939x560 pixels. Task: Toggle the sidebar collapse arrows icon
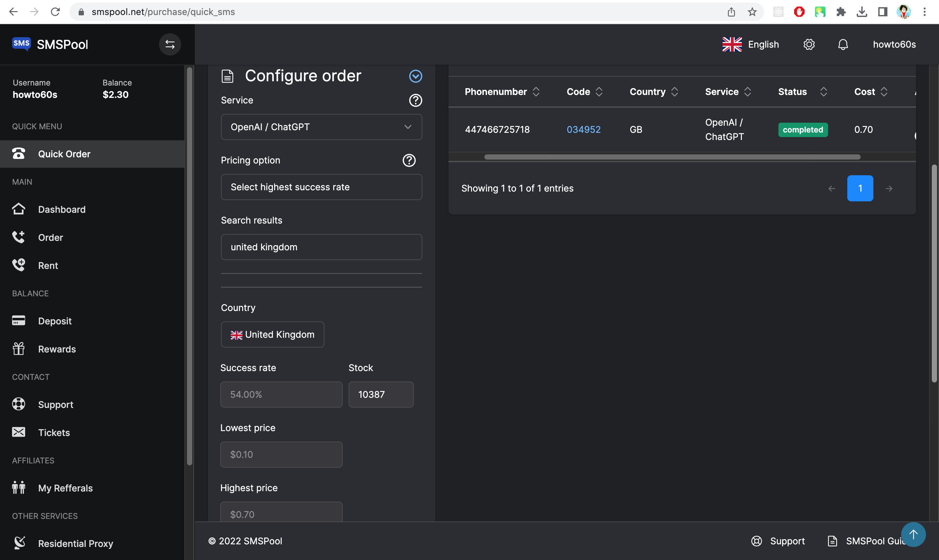[x=170, y=44]
